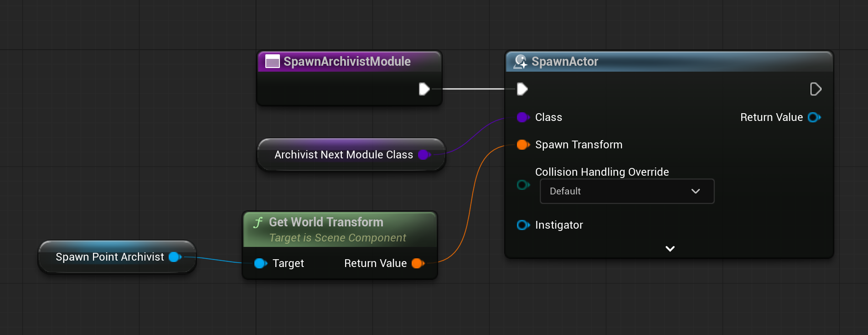This screenshot has width=868, height=335.
Task: Click the Class pin label
Action: (548, 117)
